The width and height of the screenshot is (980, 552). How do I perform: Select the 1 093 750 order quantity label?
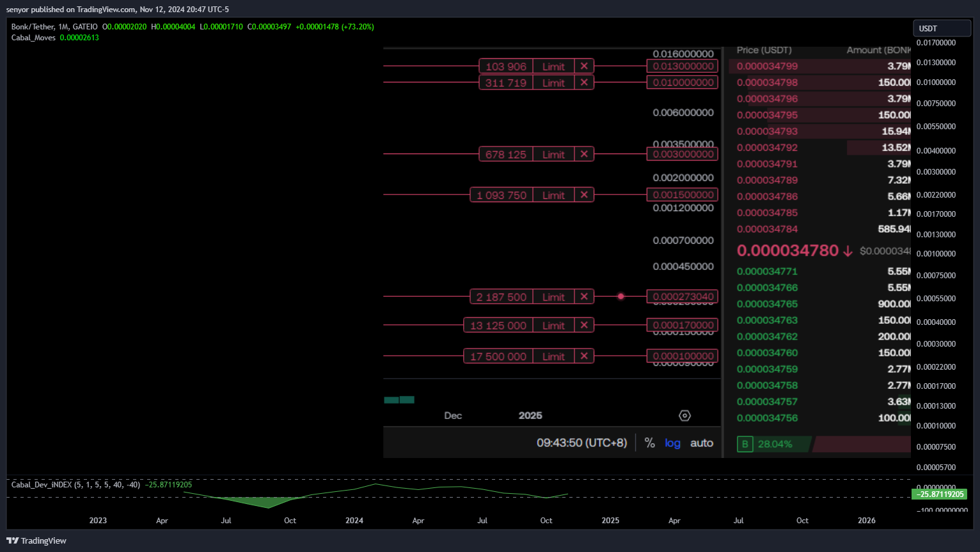coord(502,195)
